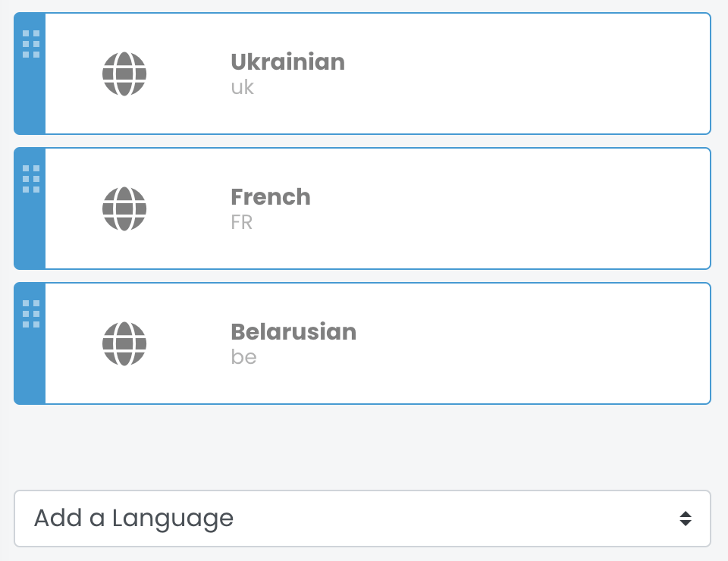Click the gray area above the language dropdown
This screenshot has height=561, width=728.
(362, 447)
